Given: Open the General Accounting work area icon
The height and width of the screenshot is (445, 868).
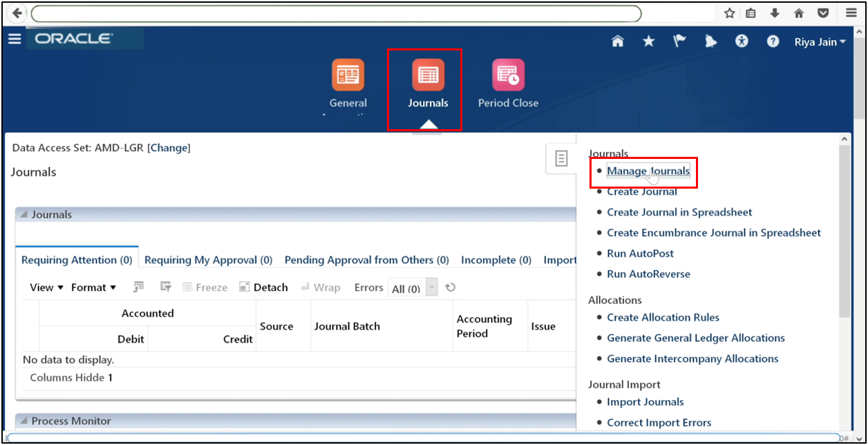Looking at the screenshot, I should click(x=348, y=74).
